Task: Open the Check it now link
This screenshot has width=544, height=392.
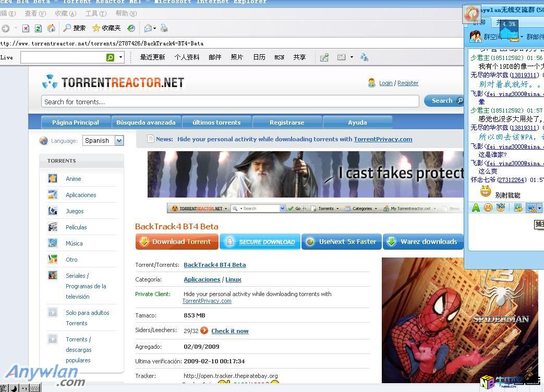Action: click(x=229, y=331)
